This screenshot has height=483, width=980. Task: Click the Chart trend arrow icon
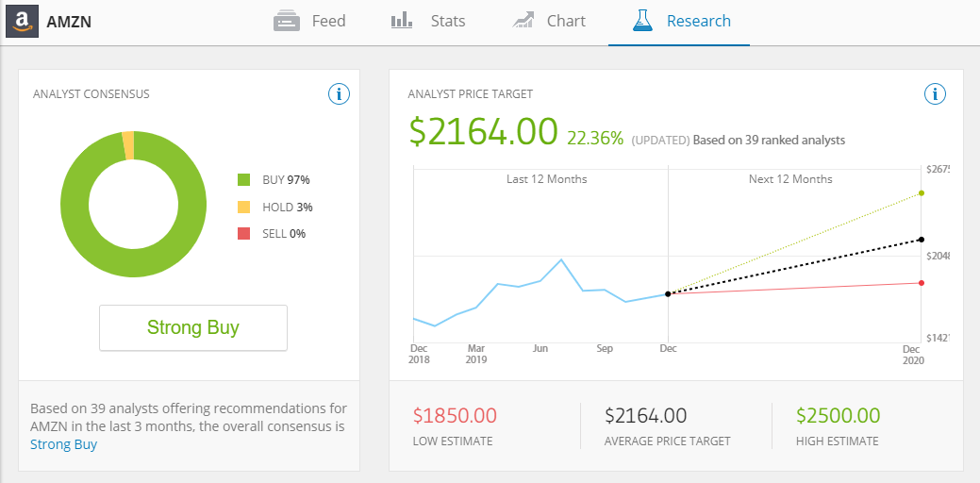tap(523, 21)
